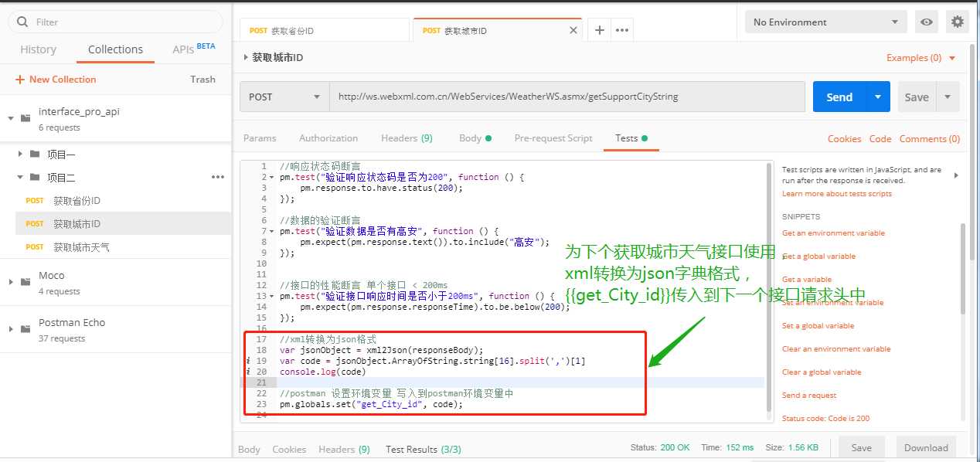Screen dimensions: 980x462
Task: Click New Collection
Action: pos(56,80)
